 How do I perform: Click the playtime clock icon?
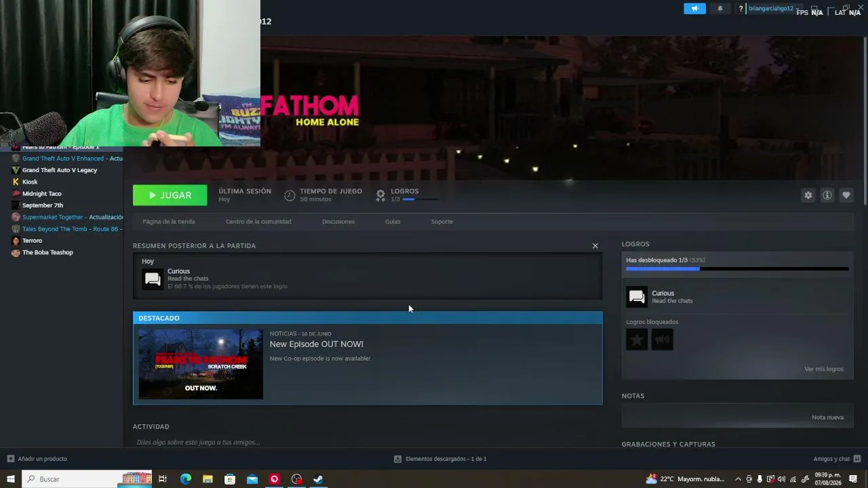tap(290, 195)
